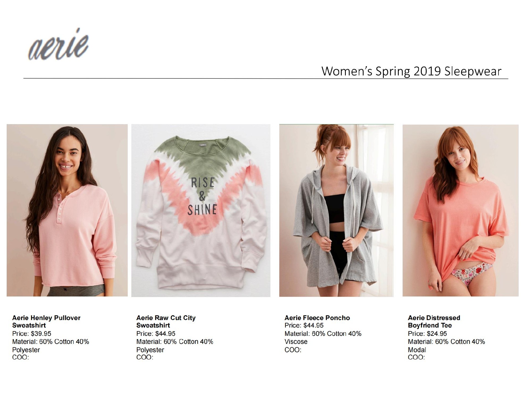Click the COO field under Henley Pullover

click(x=21, y=357)
